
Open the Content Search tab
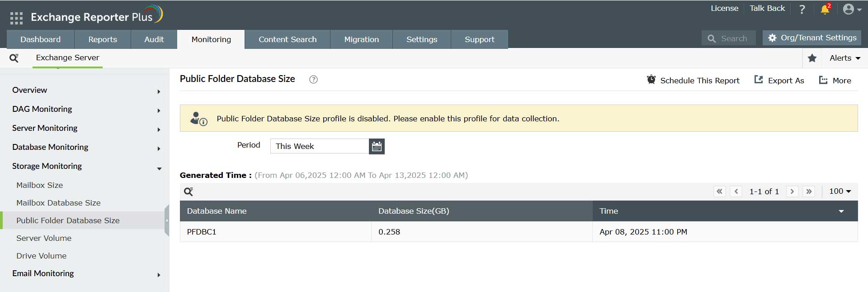coord(288,39)
